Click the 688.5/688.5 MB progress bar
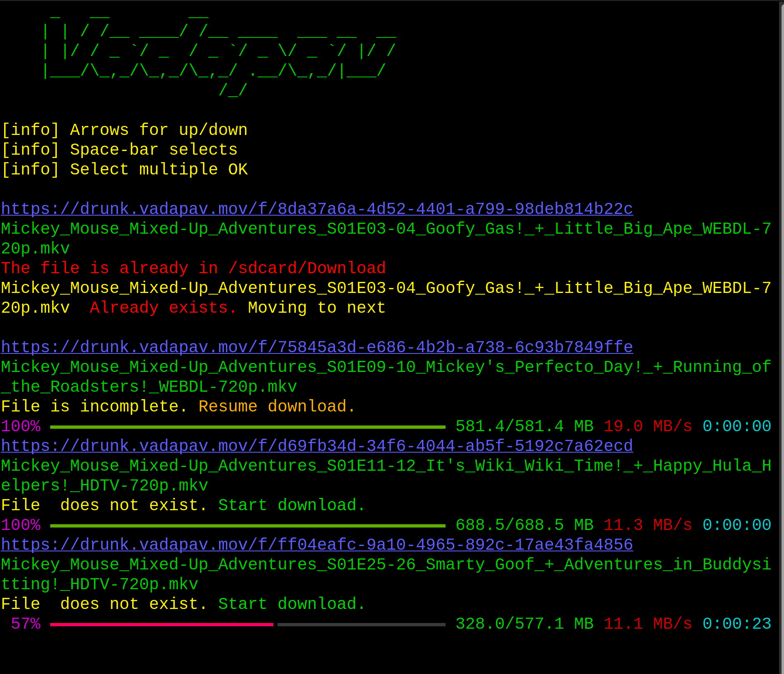Image resolution: width=784 pixels, height=674 pixels. 248,526
